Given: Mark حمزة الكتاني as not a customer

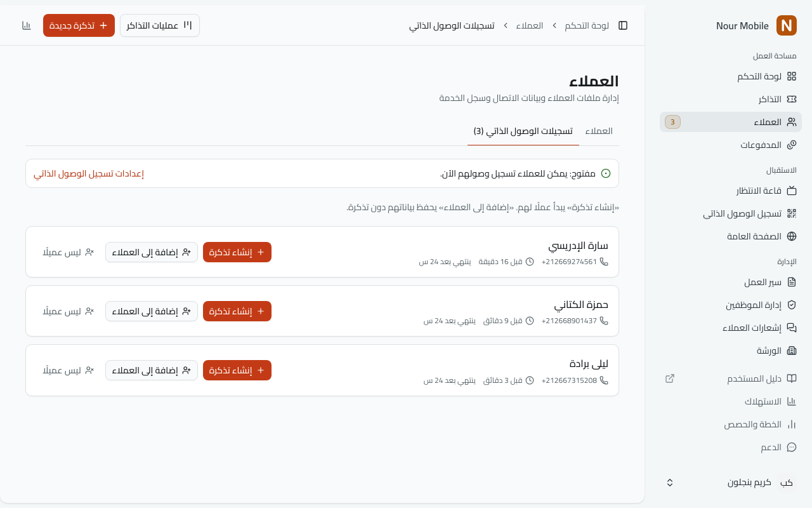Looking at the screenshot, I should point(69,311).
